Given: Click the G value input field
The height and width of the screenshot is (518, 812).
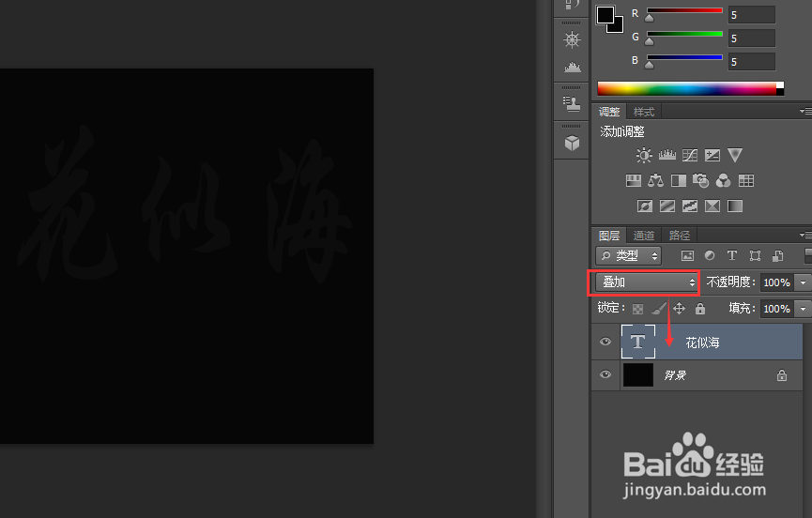Looking at the screenshot, I should click(751, 38).
